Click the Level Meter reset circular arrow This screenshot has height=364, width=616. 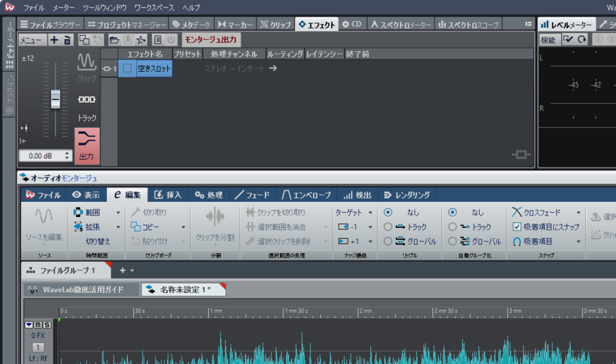[x=582, y=39]
